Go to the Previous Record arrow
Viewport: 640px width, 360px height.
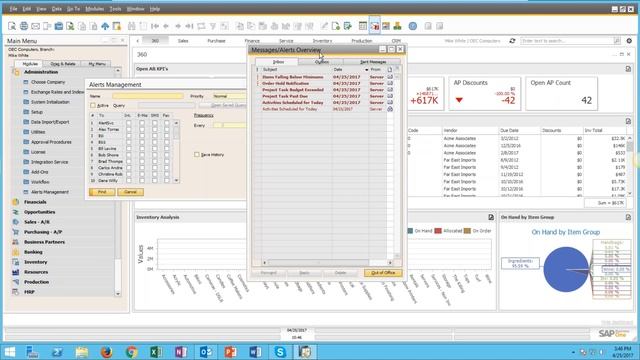pos(166,26)
